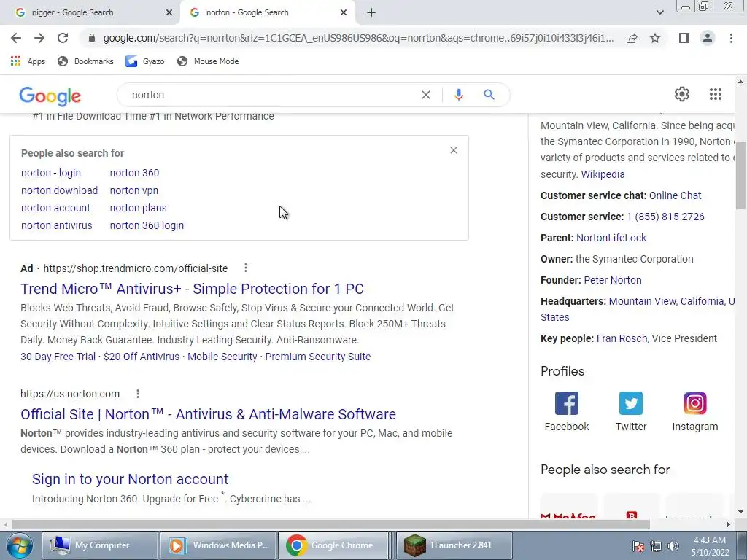Select the norton download suggestion
747x560 pixels.
tap(59, 190)
